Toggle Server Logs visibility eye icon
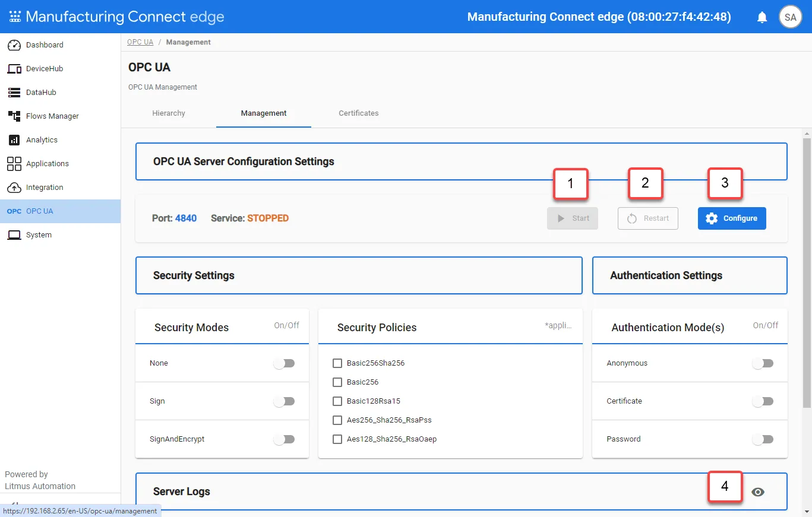 point(758,492)
